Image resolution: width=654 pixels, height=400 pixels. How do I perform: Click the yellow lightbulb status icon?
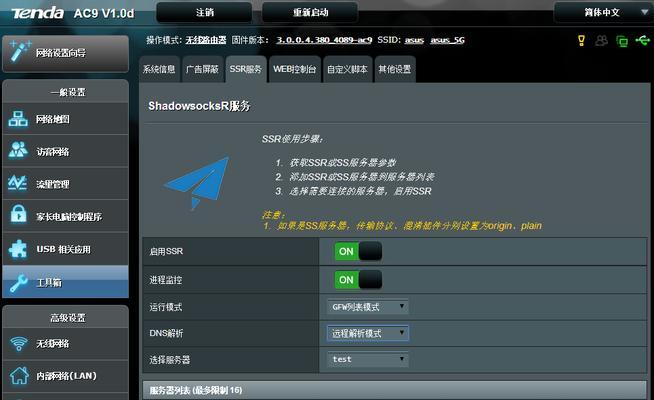click(x=581, y=40)
